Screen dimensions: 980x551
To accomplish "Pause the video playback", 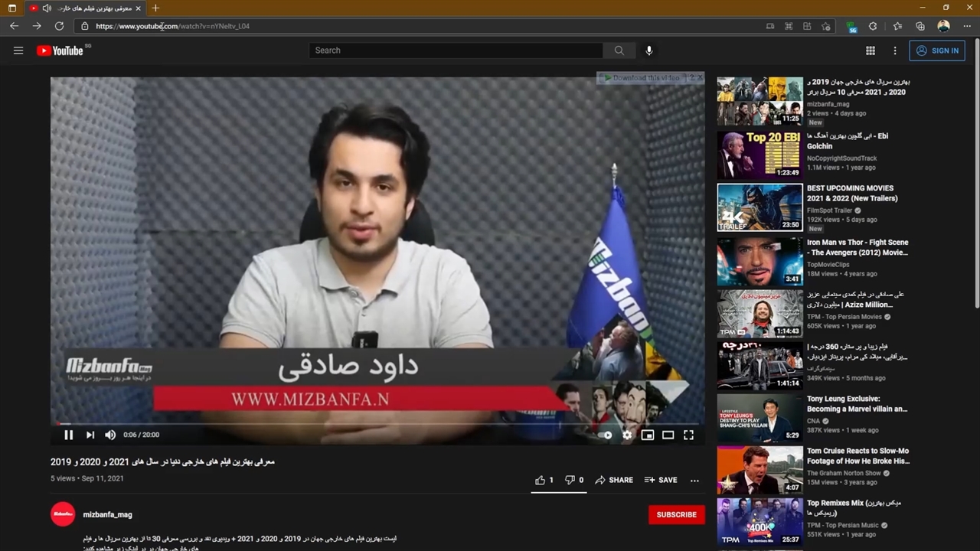I will [68, 435].
